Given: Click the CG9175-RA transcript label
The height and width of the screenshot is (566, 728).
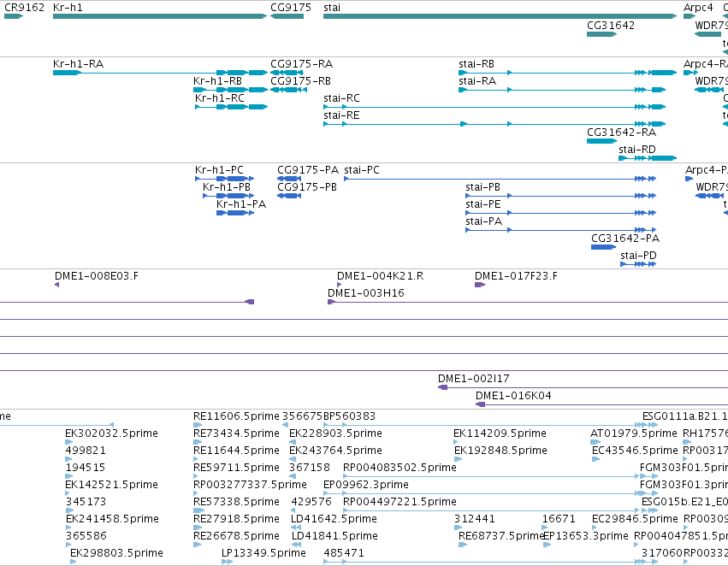Looking at the screenshot, I should (x=301, y=64).
